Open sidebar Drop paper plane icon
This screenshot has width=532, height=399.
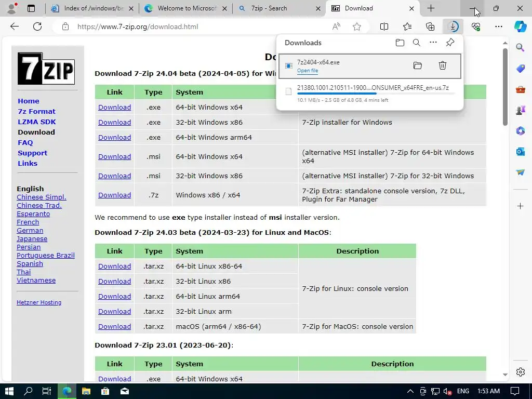click(521, 172)
